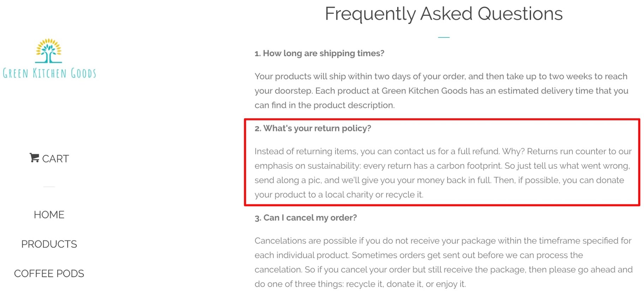Click the teal divider under the FAQ heading
Viewport: 644px width, 294px height.
tap(443, 37)
